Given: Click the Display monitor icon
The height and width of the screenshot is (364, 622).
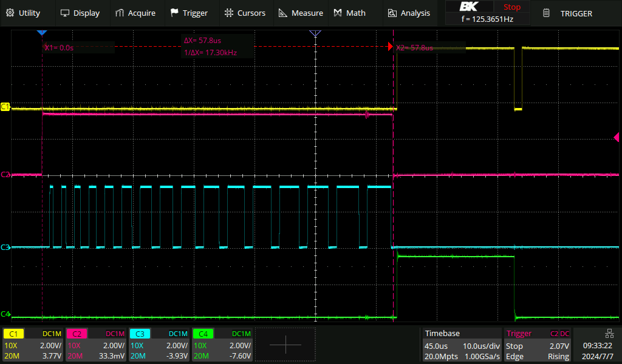Looking at the screenshot, I should (x=64, y=13).
